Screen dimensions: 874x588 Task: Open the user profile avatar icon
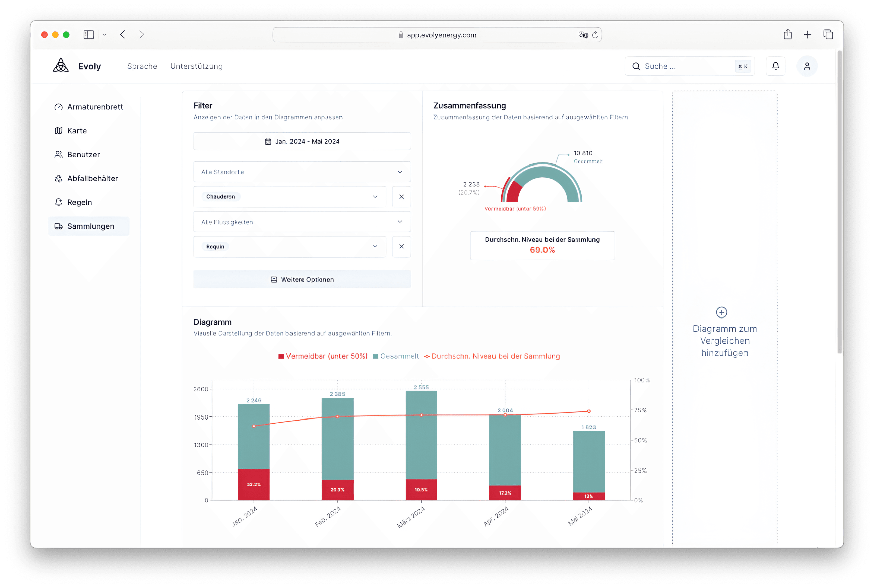[x=807, y=66]
